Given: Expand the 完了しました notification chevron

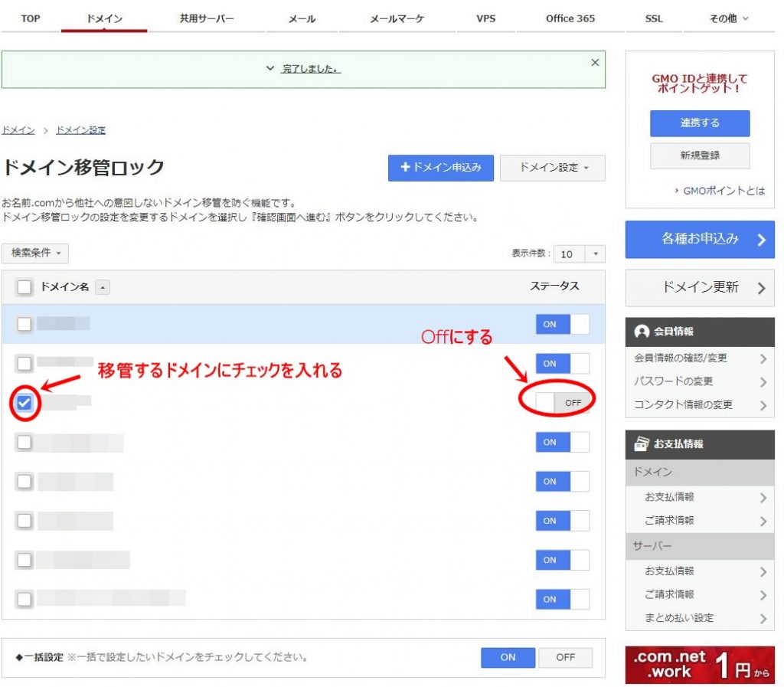Looking at the screenshot, I should pyautogui.click(x=269, y=69).
